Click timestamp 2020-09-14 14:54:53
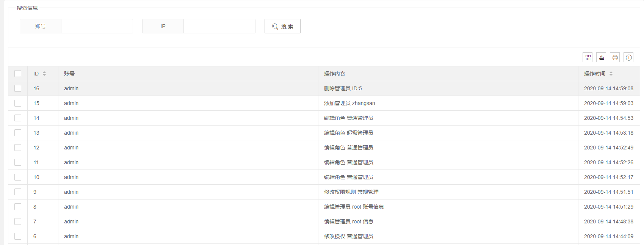644x245 pixels. pos(608,118)
